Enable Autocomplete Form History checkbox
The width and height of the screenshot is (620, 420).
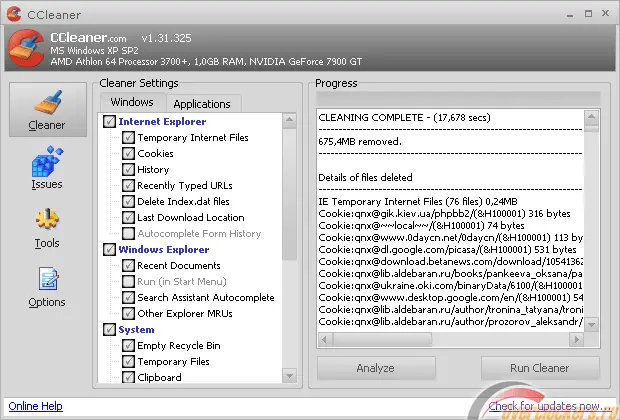[128, 233]
